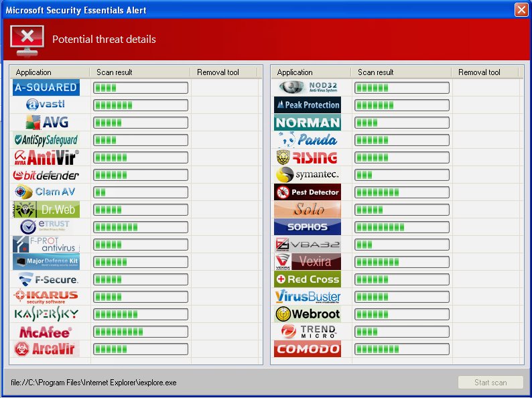Click right list Removal tool column header
Viewport: 532px width, 398px height.
pyautogui.click(x=485, y=72)
